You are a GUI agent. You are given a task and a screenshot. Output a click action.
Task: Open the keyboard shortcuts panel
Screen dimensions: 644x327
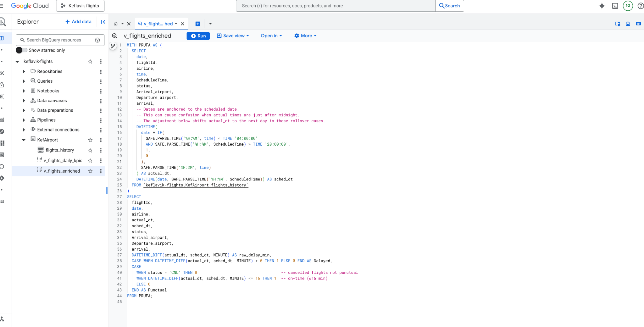click(638, 24)
